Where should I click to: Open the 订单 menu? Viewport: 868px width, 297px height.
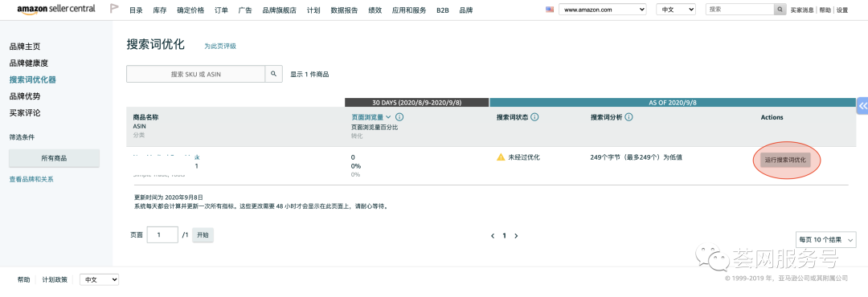click(x=221, y=10)
